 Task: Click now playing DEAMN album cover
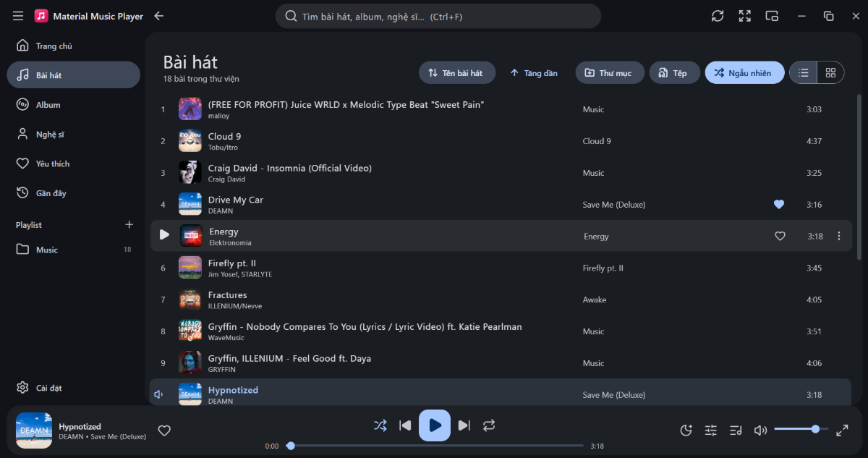34,431
